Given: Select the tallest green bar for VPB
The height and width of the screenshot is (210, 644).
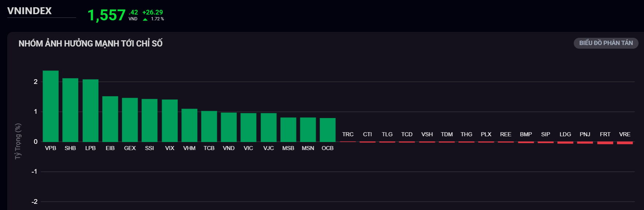Looking at the screenshot, I should click(51, 106).
